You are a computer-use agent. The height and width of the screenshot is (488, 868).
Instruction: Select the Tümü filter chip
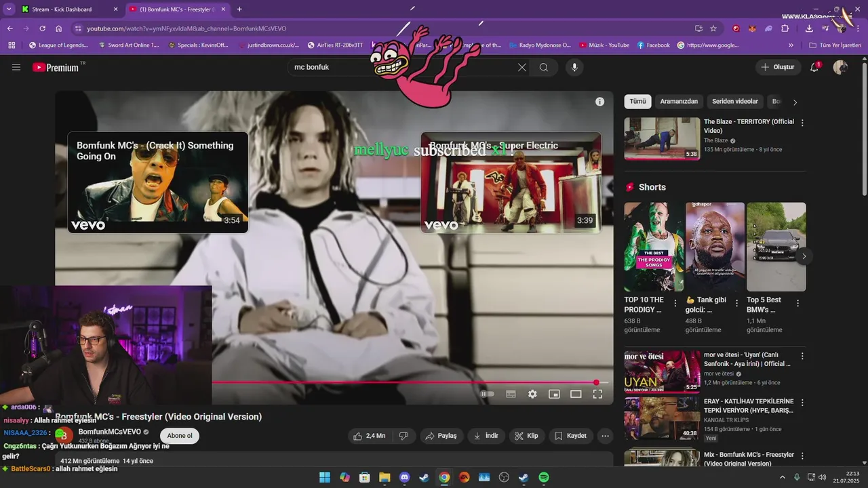pyautogui.click(x=637, y=102)
